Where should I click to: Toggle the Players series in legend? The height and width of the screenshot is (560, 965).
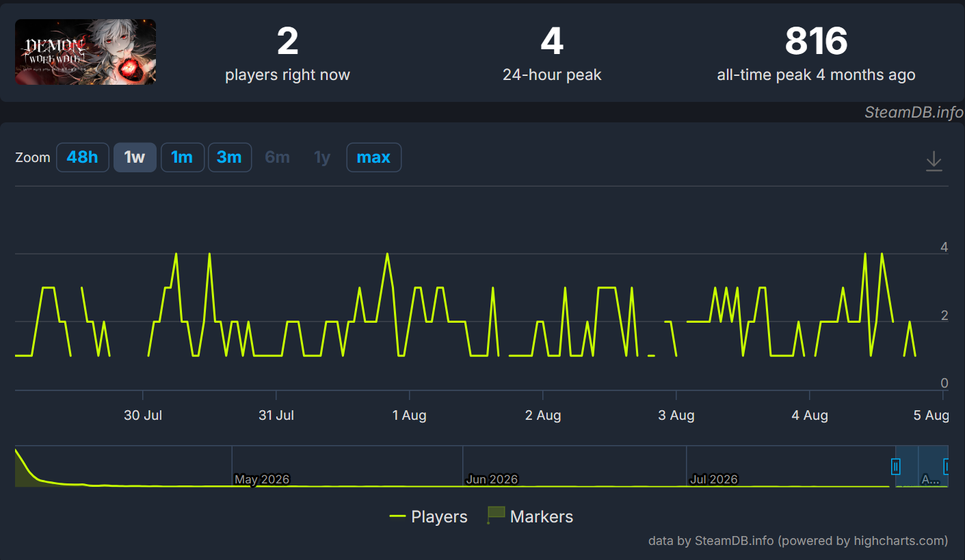coord(429,516)
